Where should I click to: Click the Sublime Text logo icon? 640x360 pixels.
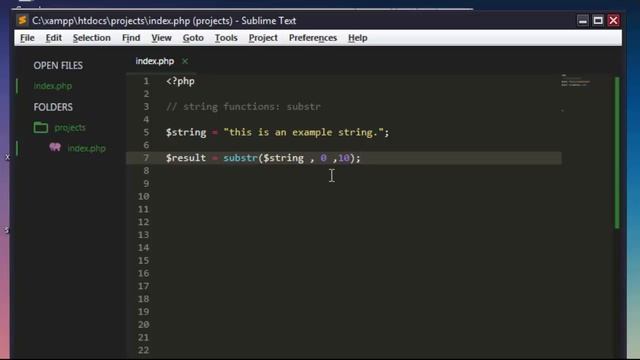tap(22, 20)
